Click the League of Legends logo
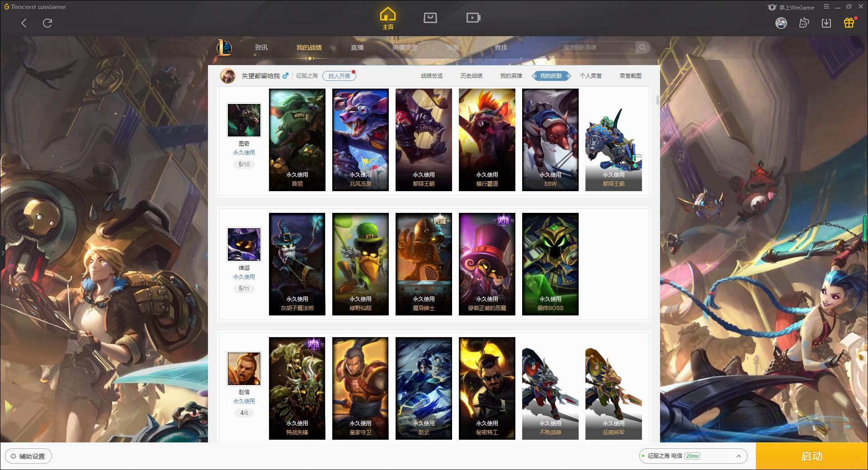The width and height of the screenshot is (868, 470). pos(224,47)
